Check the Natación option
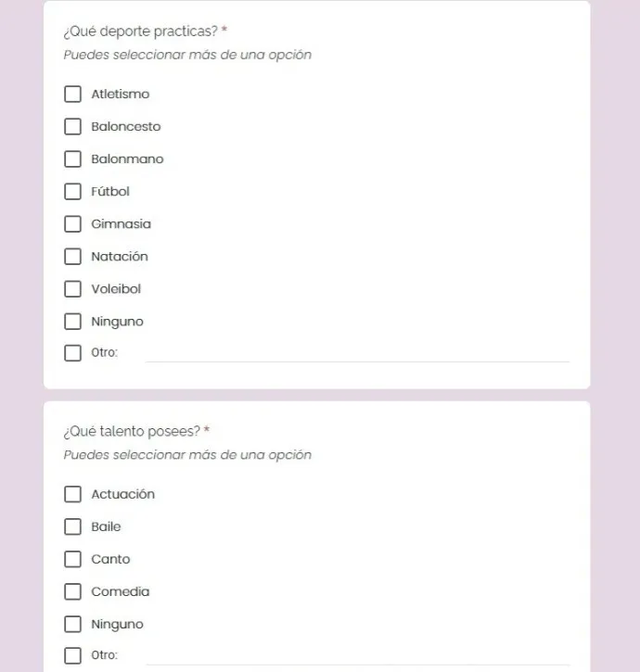Viewport: 640px width, 672px height. [72, 257]
